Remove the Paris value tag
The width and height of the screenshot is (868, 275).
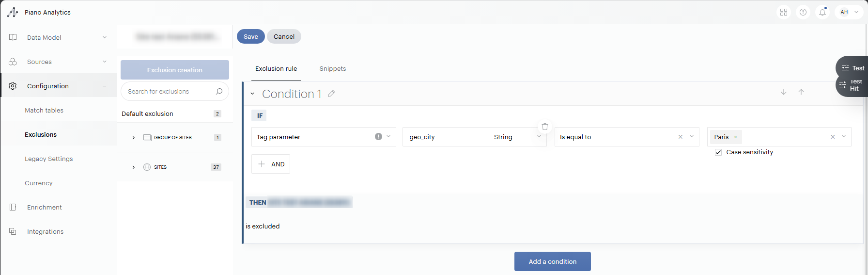pyautogui.click(x=735, y=137)
